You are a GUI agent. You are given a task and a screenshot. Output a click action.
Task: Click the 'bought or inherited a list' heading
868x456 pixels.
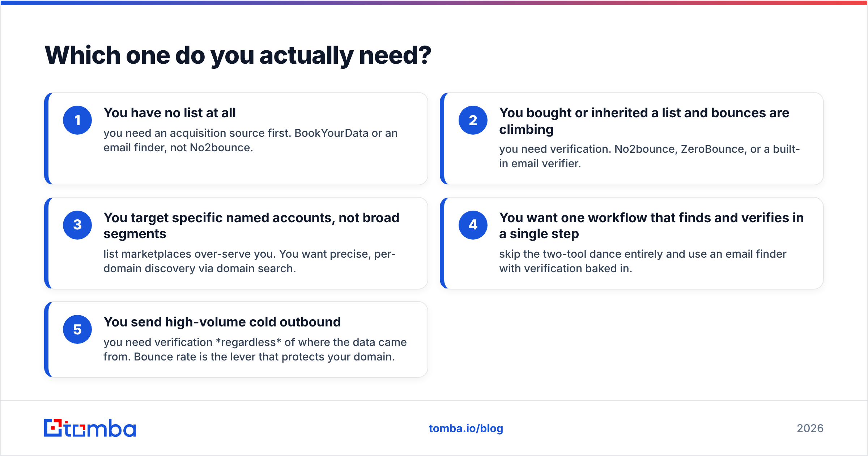click(644, 121)
